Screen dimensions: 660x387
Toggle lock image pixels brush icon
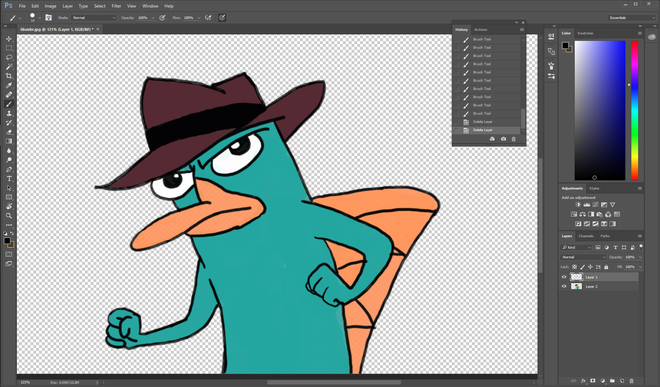(x=583, y=267)
